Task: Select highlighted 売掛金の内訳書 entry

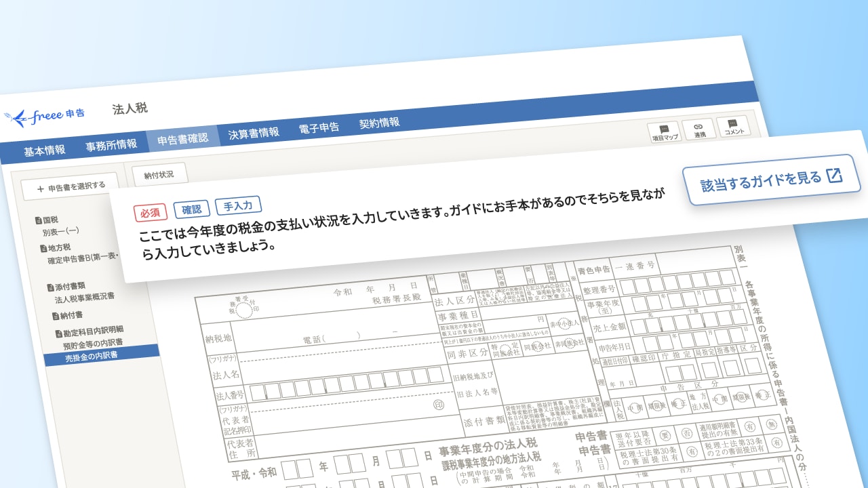Action: tap(102, 355)
